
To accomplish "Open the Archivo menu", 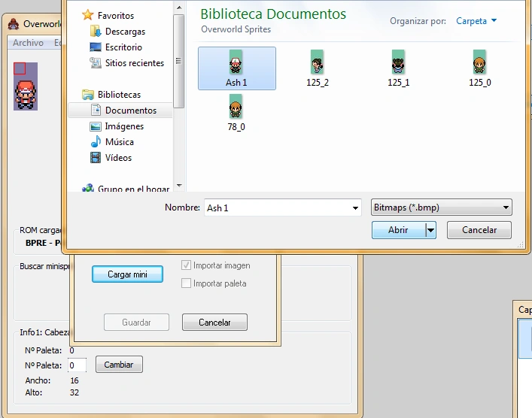I will coord(28,43).
